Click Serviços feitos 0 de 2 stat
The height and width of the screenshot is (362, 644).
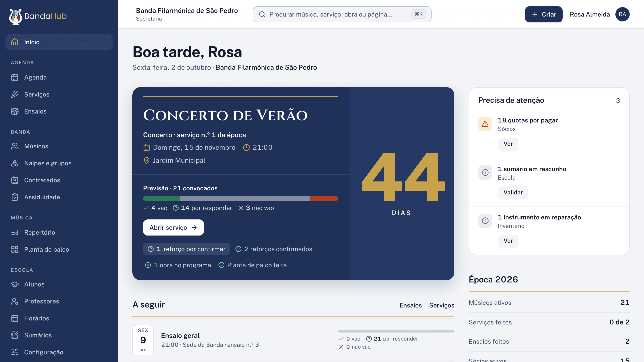click(x=549, y=322)
